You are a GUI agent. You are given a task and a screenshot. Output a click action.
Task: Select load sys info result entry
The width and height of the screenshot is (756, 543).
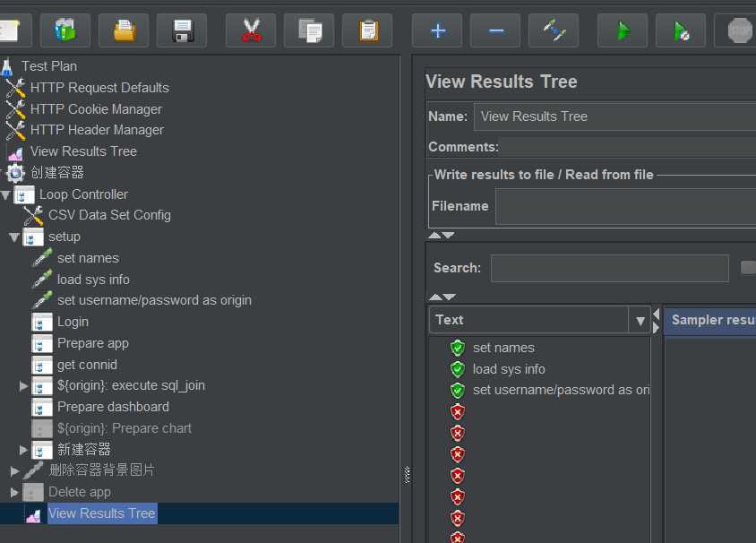click(x=509, y=369)
